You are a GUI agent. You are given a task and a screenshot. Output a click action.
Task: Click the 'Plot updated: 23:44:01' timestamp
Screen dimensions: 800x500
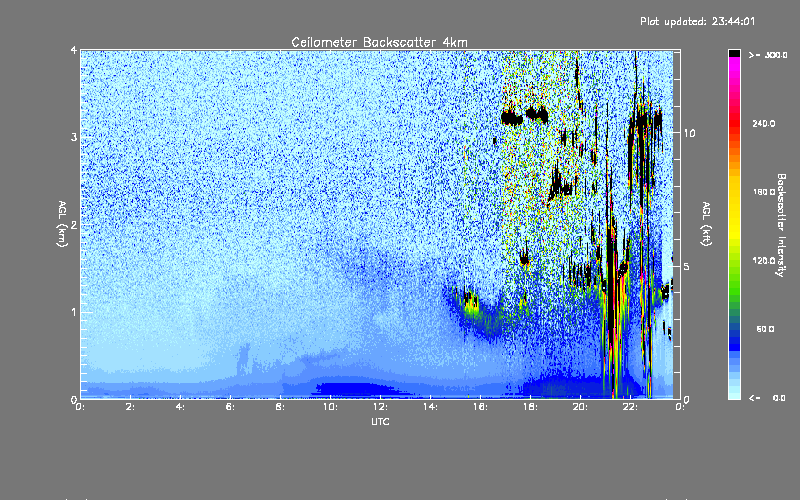697,21
